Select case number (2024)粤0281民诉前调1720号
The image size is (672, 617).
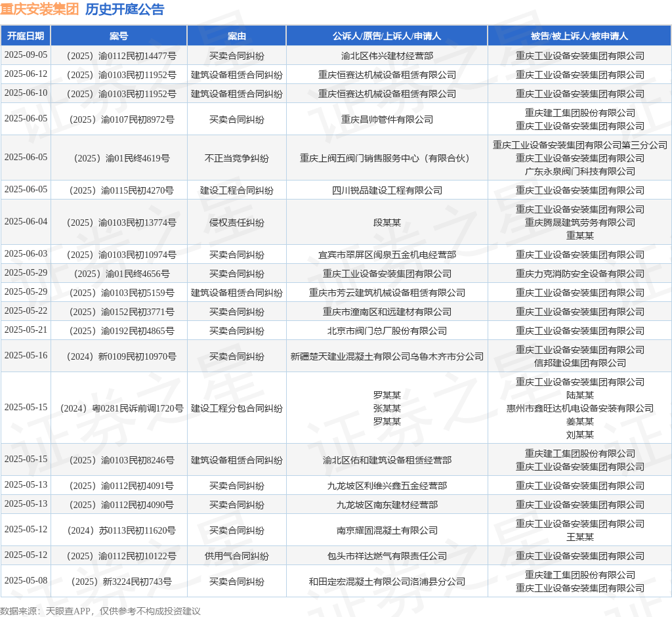[121, 408]
